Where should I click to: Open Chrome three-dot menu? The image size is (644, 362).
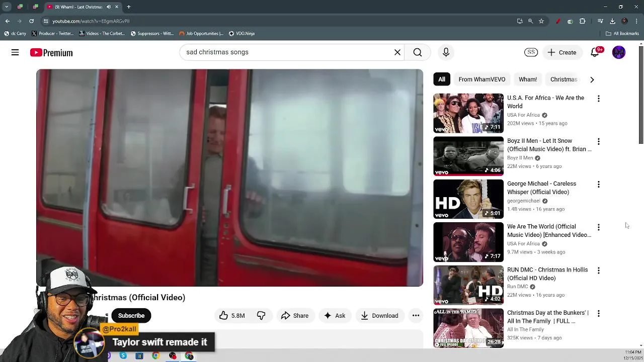[637, 21]
